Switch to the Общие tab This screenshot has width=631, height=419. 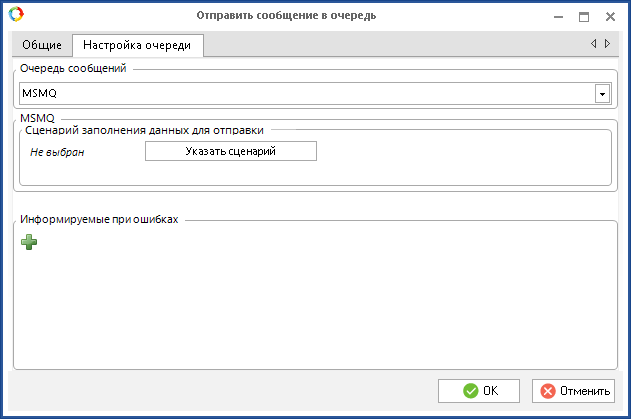point(42,45)
